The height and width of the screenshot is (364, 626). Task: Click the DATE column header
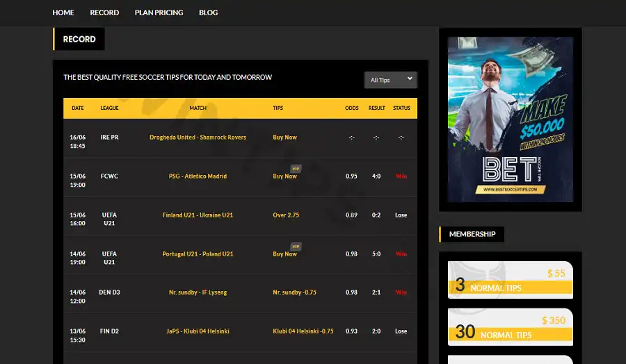78,108
